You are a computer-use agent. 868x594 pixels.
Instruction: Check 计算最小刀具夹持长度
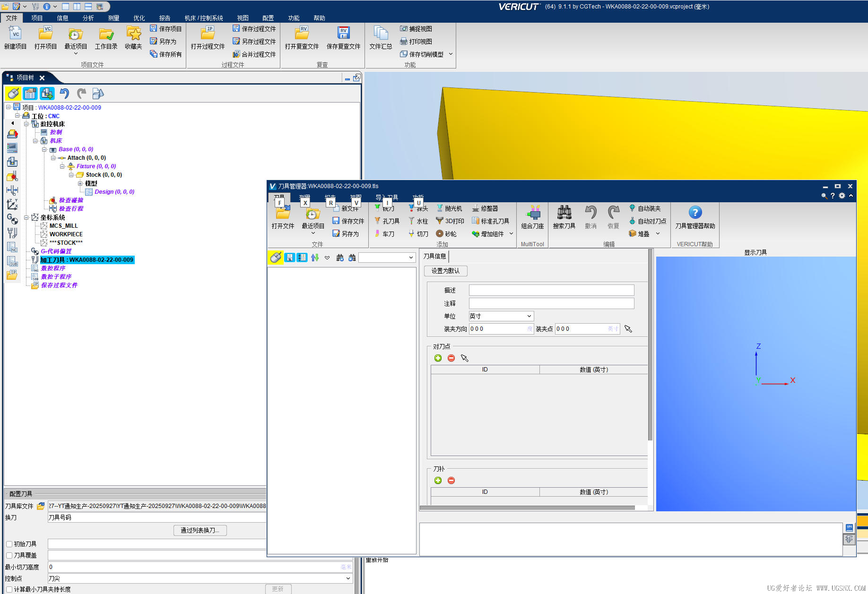9,590
